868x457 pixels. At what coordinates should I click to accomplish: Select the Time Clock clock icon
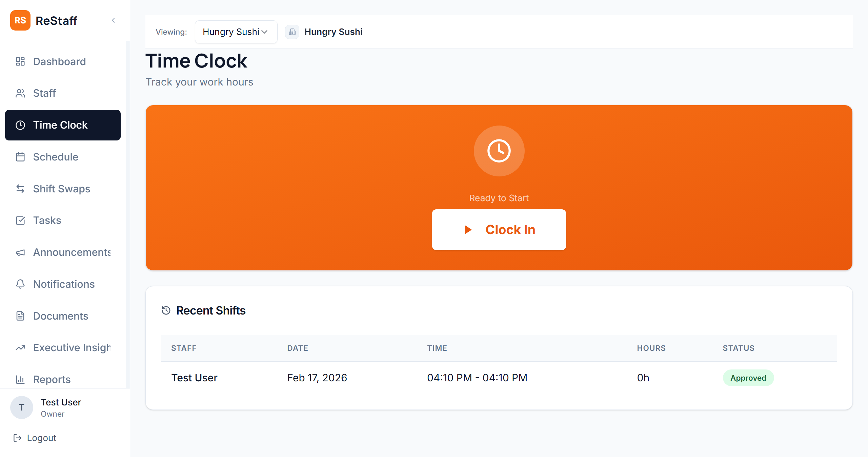[x=20, y=125]
